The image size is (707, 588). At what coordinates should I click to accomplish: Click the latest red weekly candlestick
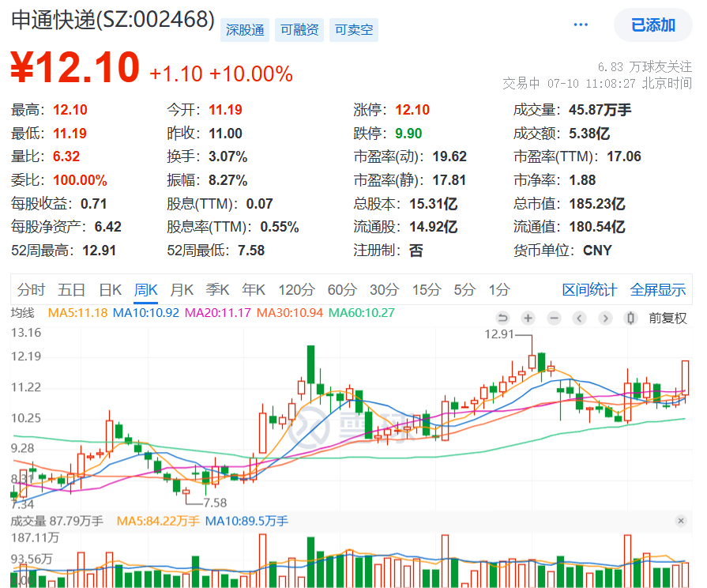[x=686, y=378]
